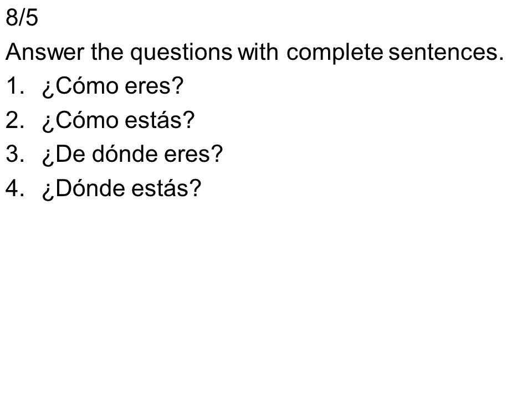The height and width of the screenshot is (399, 532).
Task: Click the word with in the instructions
Action: 258,52
